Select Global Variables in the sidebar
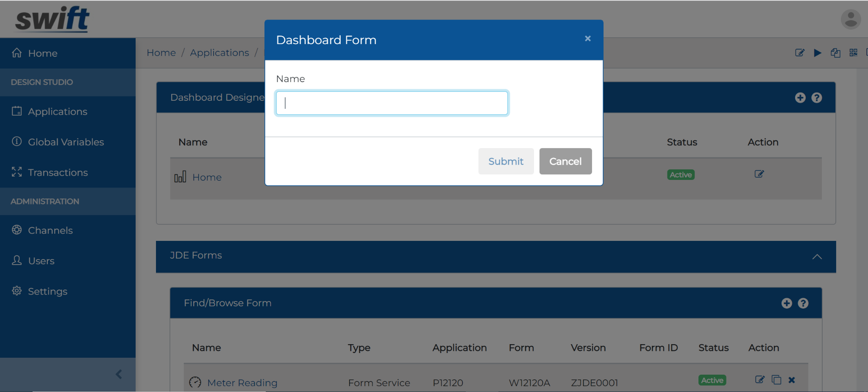 coord(66,142)
